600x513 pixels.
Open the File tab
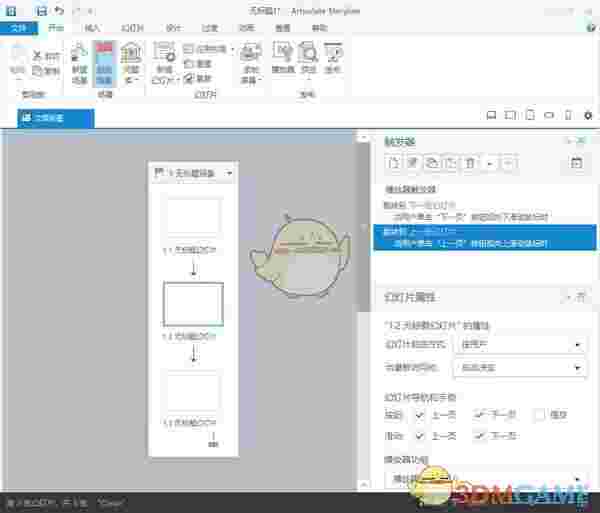point(19,28)
